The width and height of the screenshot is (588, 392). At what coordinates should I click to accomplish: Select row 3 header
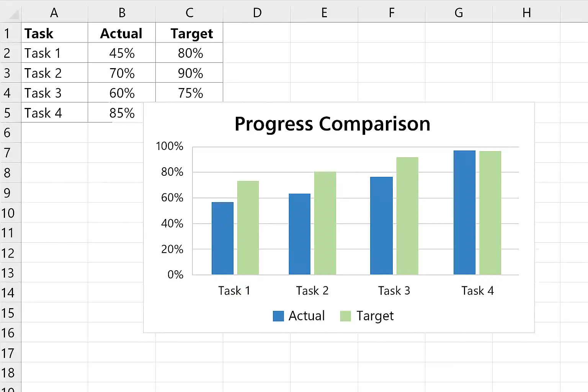coord(7,73)
